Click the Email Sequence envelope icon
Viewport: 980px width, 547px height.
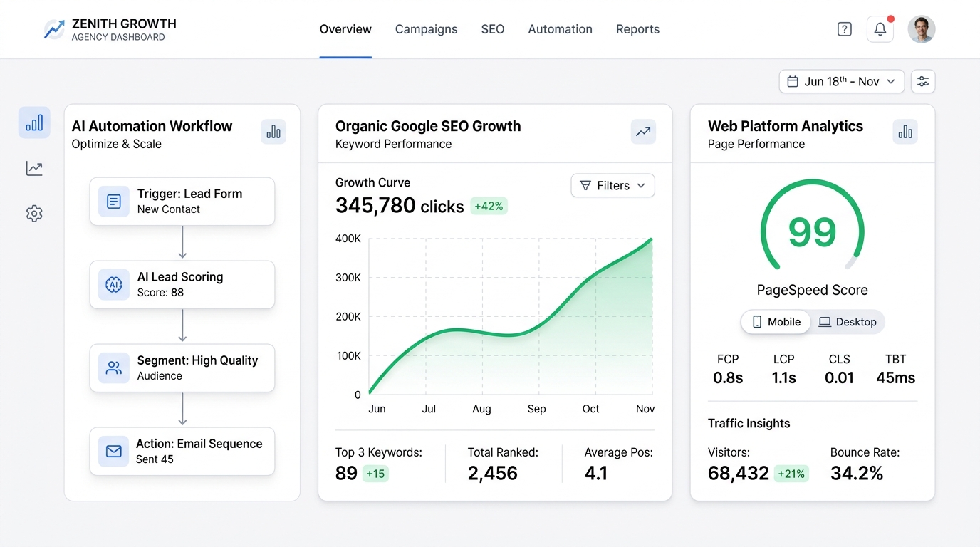click(114, 452)
